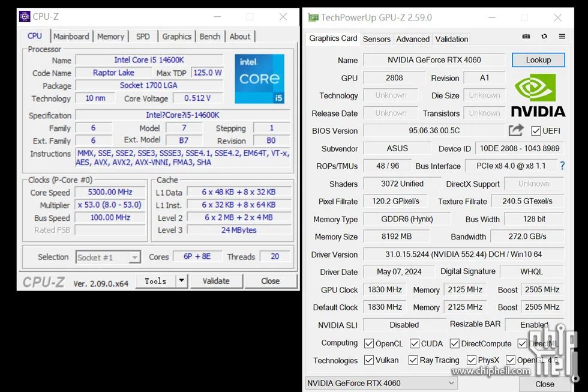
Task: Click the Close button in GPU-Z
Action: click(545, 384)
